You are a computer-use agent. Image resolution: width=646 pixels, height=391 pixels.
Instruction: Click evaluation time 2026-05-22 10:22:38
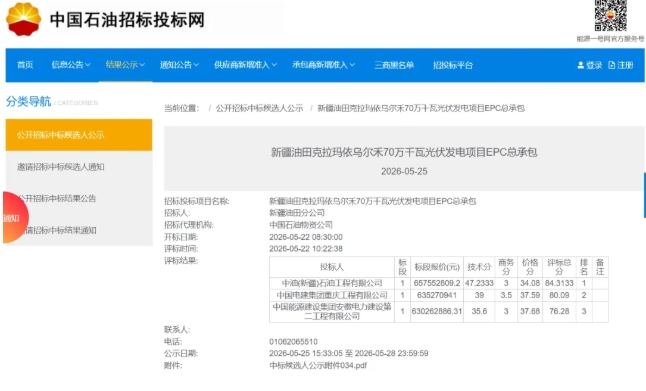pyautogui.click(x=306, y=249)
